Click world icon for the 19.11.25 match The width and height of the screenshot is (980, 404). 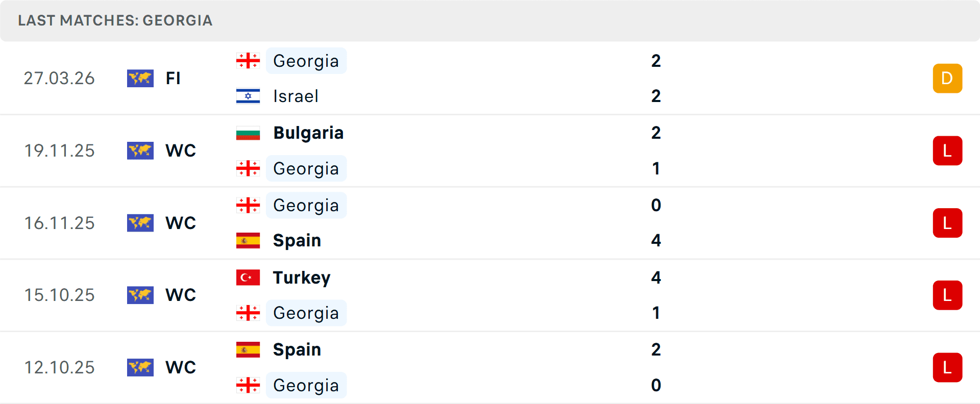(x=140, y=151)
